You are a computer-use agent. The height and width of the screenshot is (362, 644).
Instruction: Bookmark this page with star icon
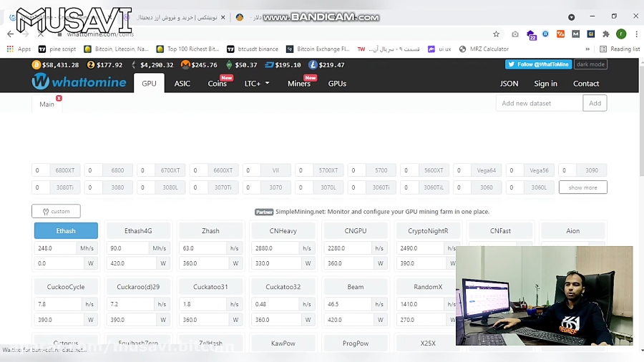click(x=496, y=34)
